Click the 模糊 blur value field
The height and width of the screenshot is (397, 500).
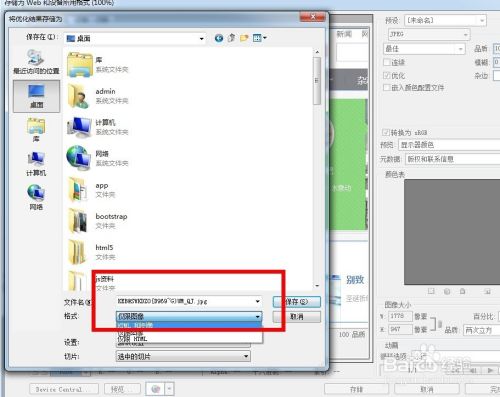click(496, 62)
